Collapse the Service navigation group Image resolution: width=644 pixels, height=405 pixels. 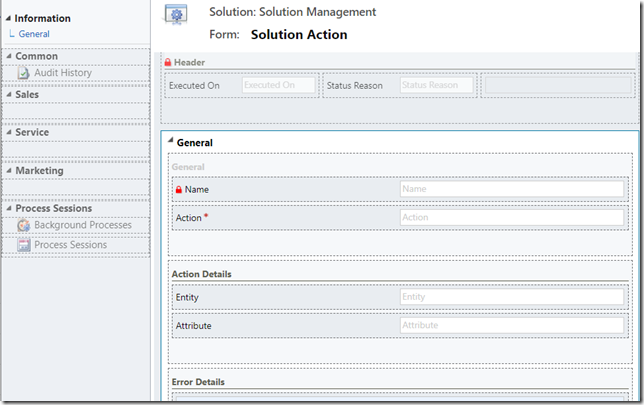click(x=9, y=132)
